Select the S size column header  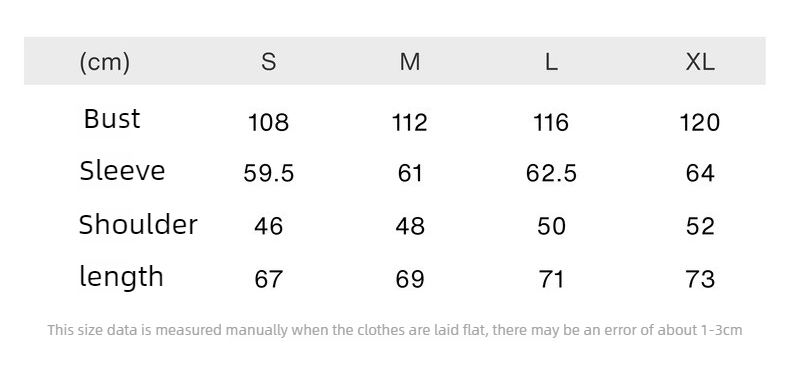269,62
